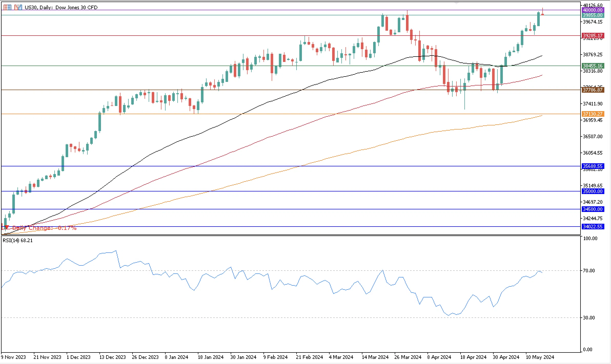
Task: Select the teal 39855.00 price label
Action: pos(593,15)
